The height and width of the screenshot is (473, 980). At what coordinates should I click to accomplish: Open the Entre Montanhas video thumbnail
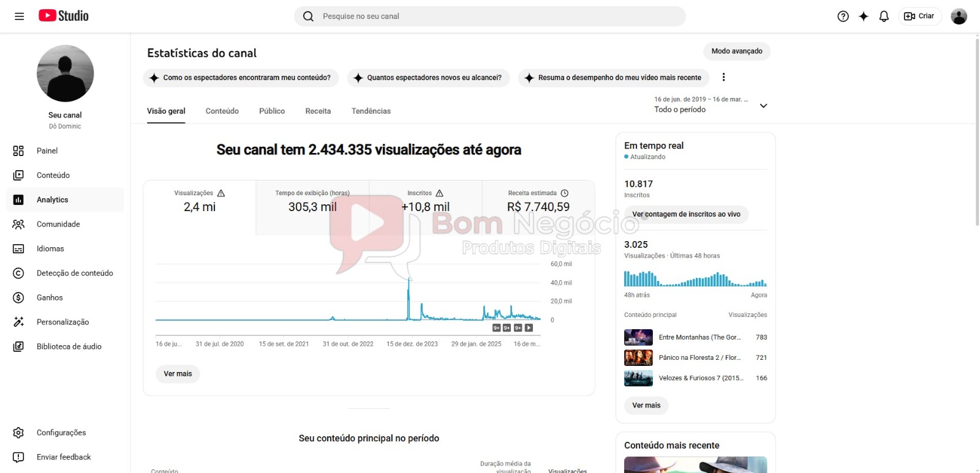(x=638, y=337)
